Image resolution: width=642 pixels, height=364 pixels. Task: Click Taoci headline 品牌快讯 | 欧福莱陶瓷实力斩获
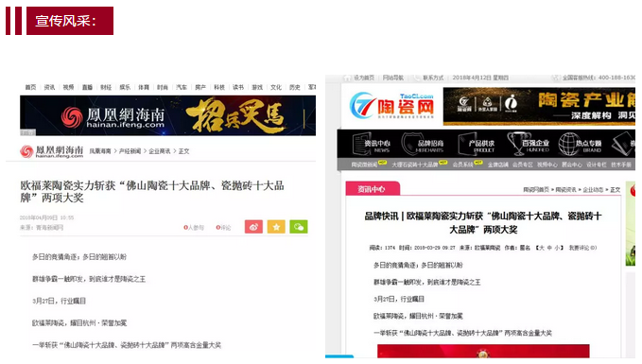483,223
